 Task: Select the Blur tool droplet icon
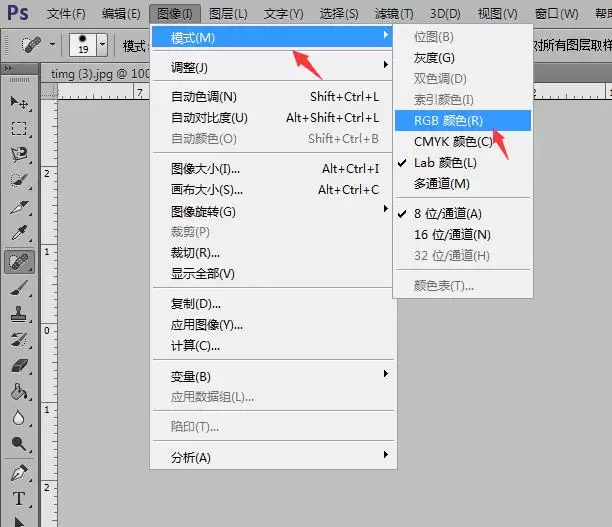point(19,418)
